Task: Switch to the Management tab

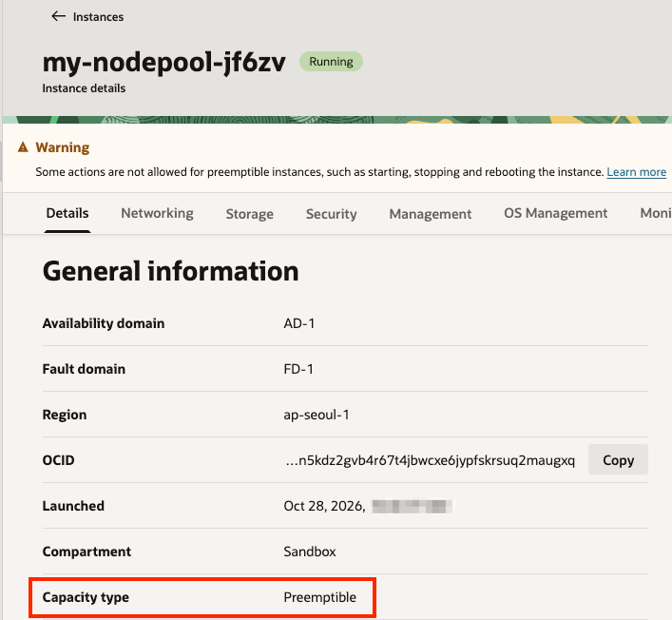Action: click(x=430, y=214)
